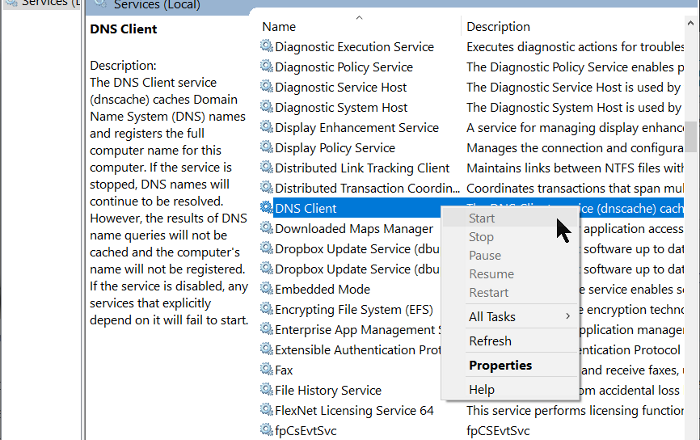
Task: Click the DNS Client service gear icon
Action: click(266, 208)
